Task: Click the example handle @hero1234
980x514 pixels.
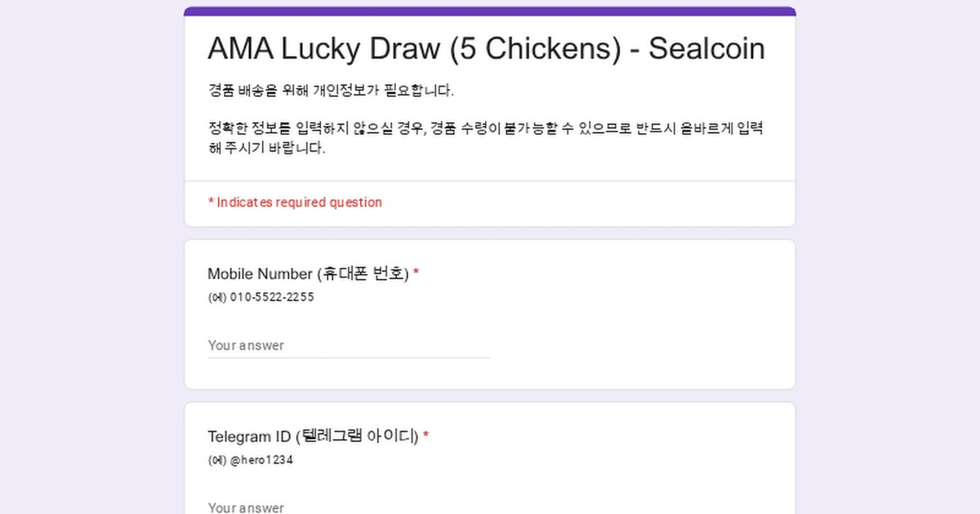Action: (261, 460)
